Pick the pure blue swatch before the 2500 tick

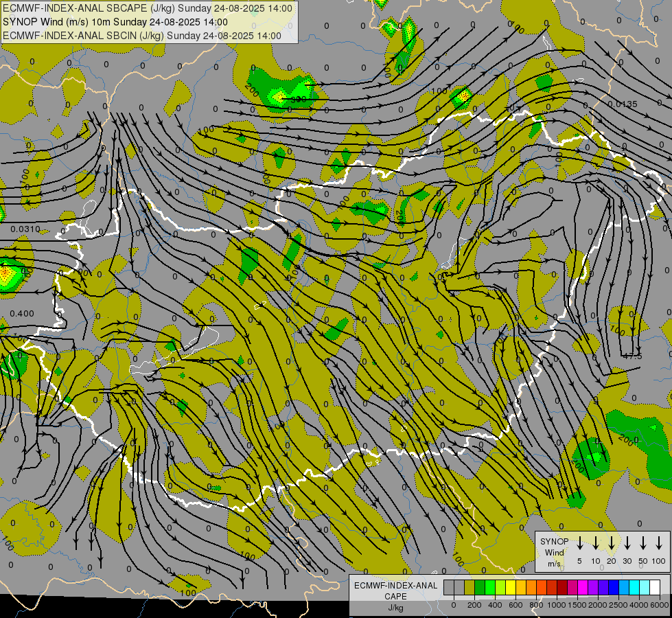[613, 587]
